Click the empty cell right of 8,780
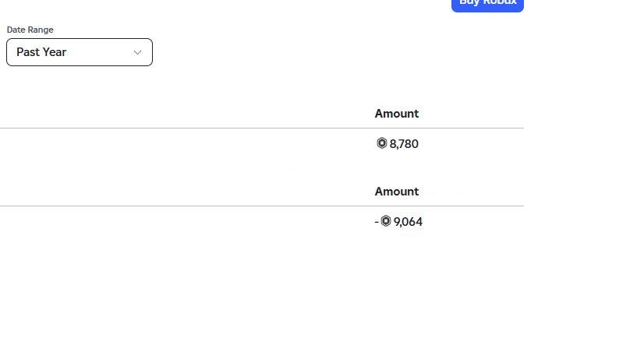This screenshot has height=345, width=644. point(472,144)
